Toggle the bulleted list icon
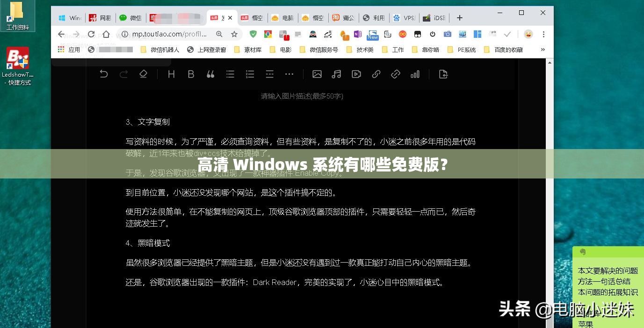 pos(230,74)
